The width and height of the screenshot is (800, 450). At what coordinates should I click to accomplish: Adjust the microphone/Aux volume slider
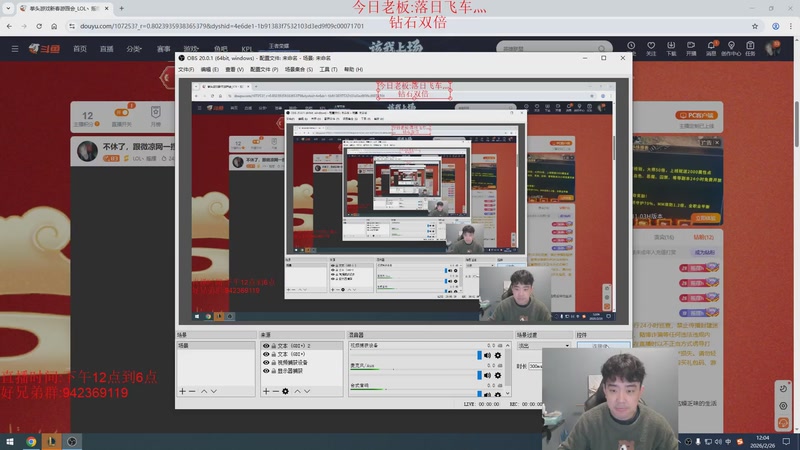pyautogui.click(x=479, y=375)
